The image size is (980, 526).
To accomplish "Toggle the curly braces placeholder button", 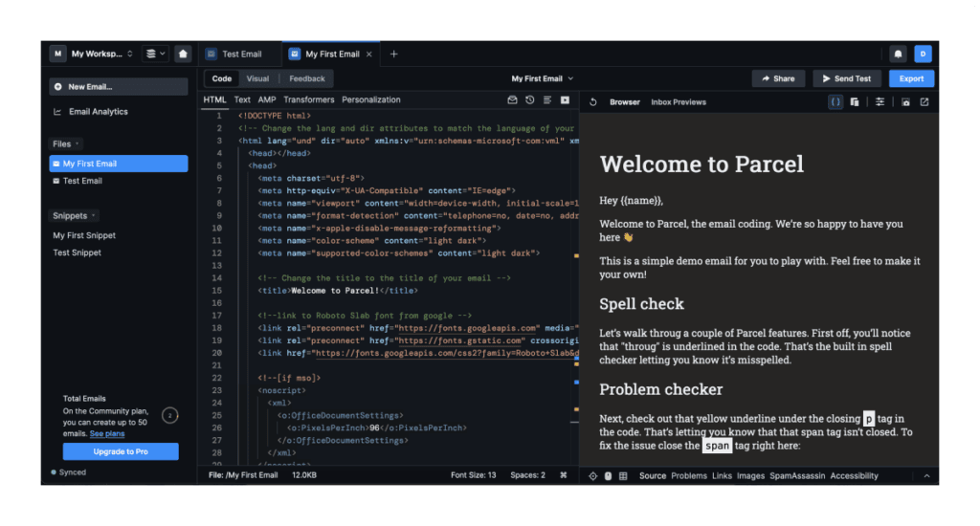I will [x=835, y=102].
